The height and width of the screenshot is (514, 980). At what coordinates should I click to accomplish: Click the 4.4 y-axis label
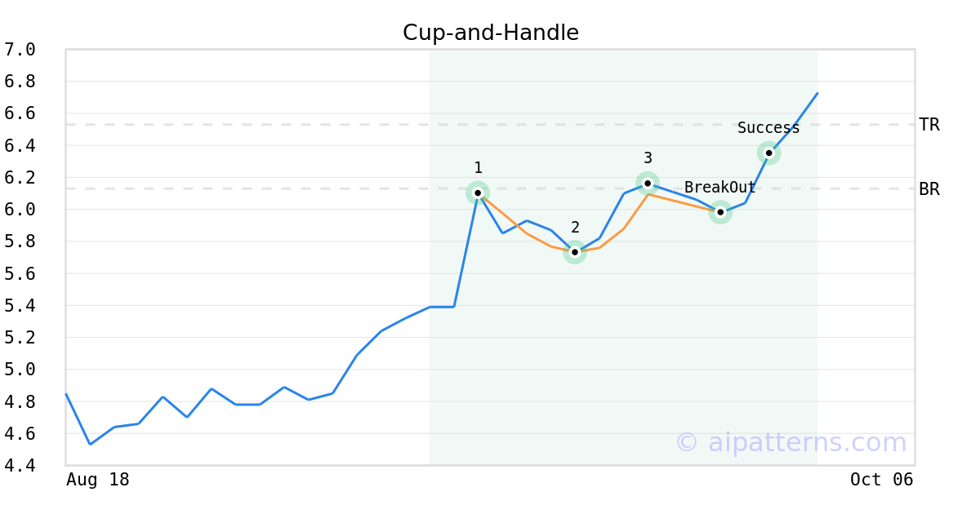pyautogui.click(x=20, y=466)
